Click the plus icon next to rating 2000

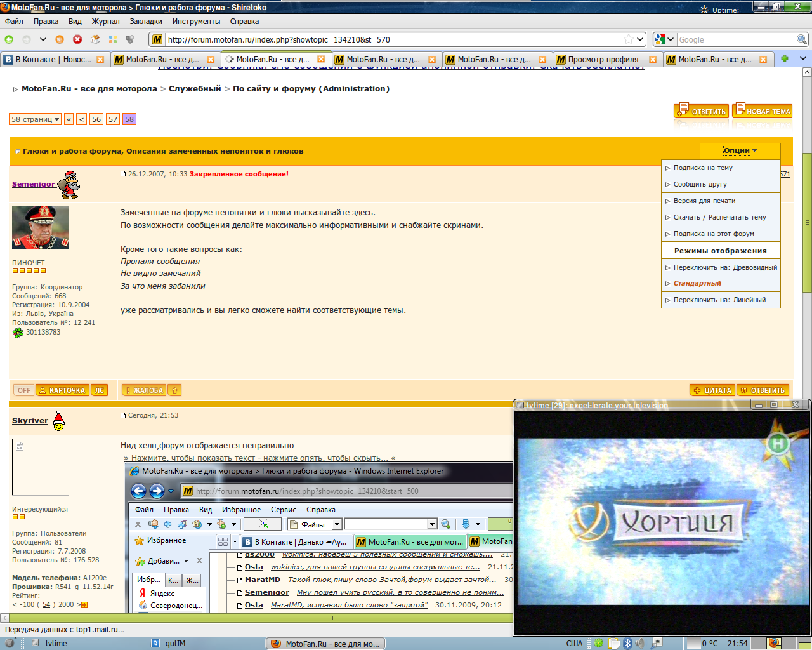[x=84, y=605]
